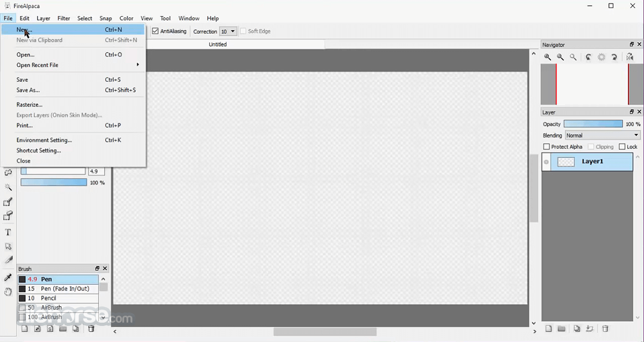Click Navigator zoom in icon

(x=547, y=57)
